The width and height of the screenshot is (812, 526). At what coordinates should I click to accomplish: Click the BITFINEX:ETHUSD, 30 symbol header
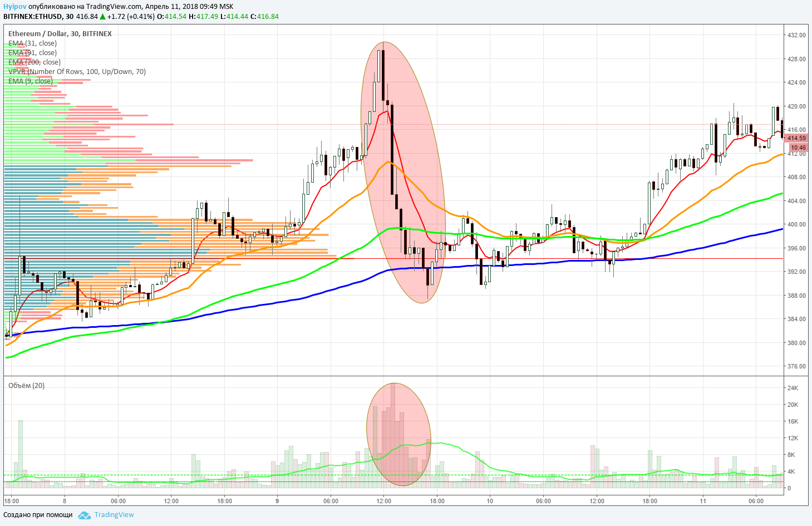pos(38,17)
